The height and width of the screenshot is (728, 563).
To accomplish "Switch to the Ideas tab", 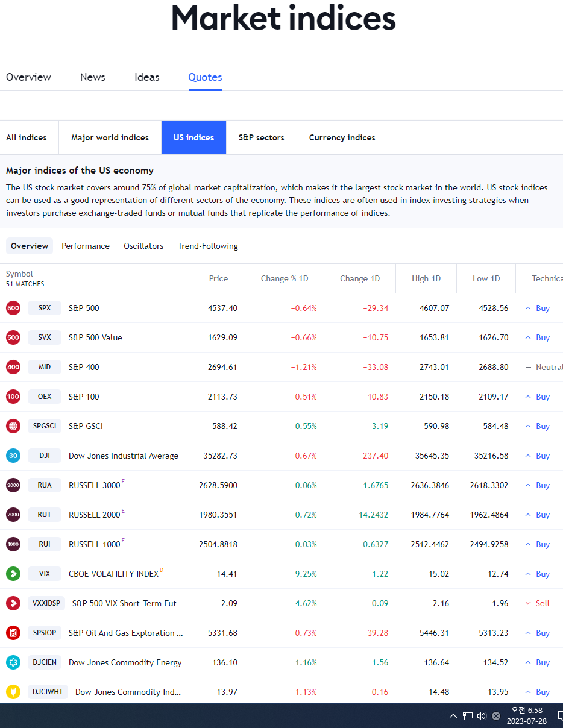I will [147, 77].
